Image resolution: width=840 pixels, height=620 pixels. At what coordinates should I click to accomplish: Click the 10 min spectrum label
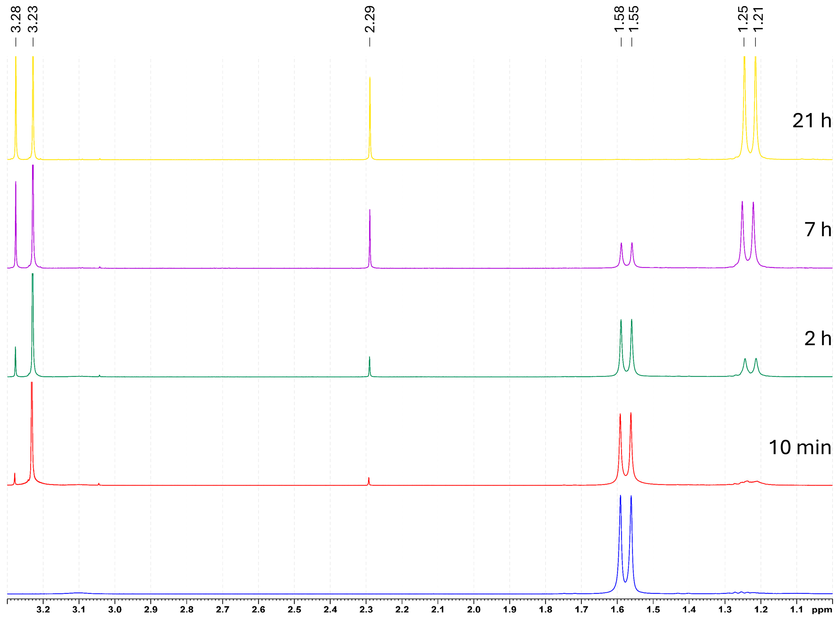pos(800,447)
